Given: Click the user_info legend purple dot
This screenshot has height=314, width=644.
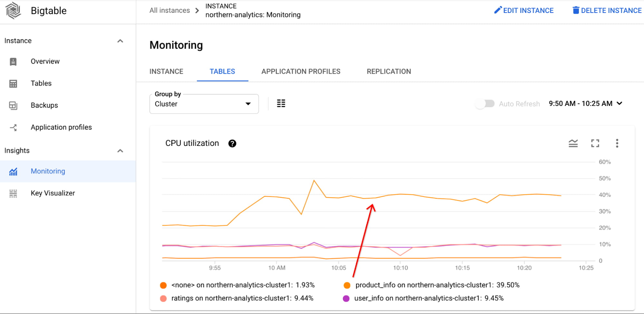Looking at the screenshot, I should click(346, 299).
